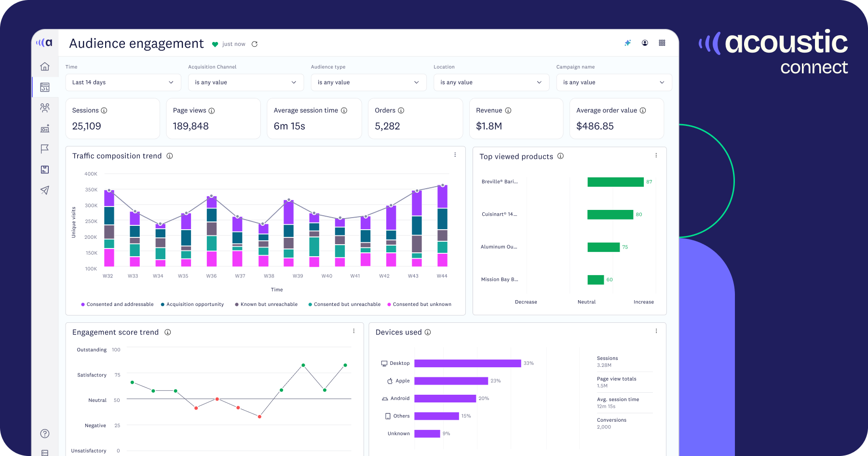The height and width of the screenshot is (456, 868).
Task: Expand the Acquisition Channel dropdown
Action: click(x=245, y=83)
